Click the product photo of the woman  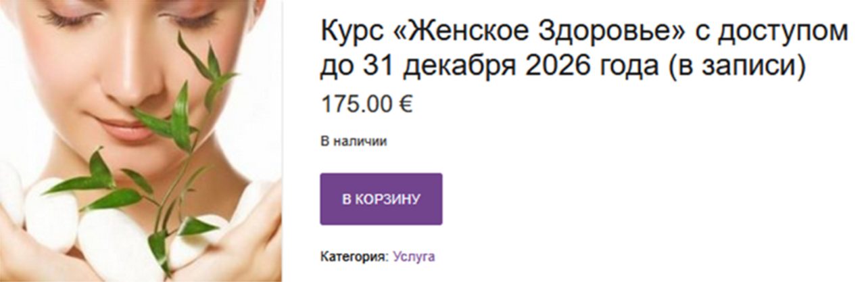coord(141,141)
